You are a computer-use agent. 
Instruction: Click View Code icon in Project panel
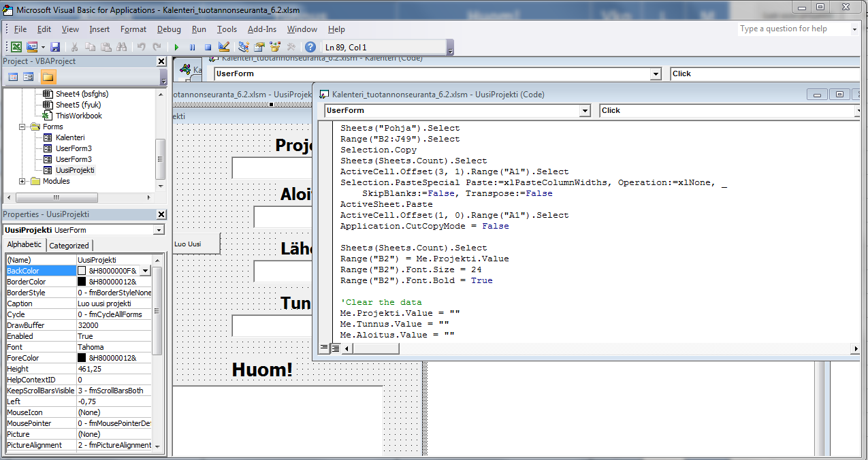point(13,77)
